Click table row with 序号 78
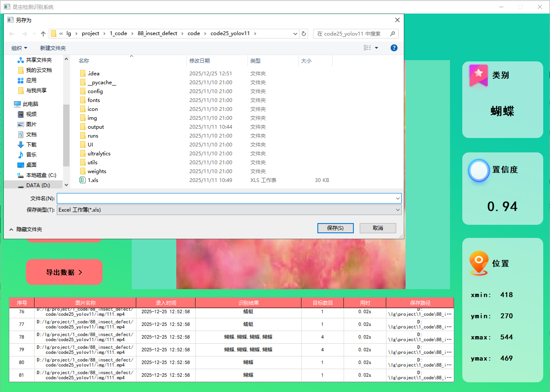 231,337
